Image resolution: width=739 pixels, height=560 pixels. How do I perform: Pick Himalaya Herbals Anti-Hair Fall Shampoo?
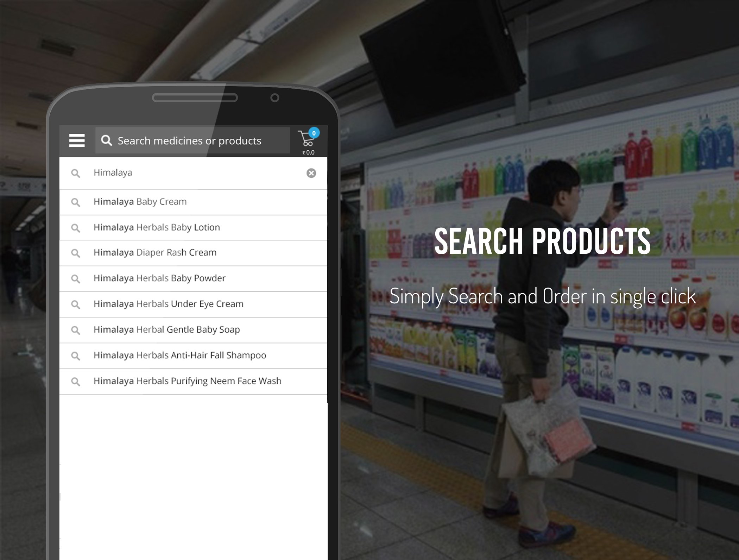[180, 355]
